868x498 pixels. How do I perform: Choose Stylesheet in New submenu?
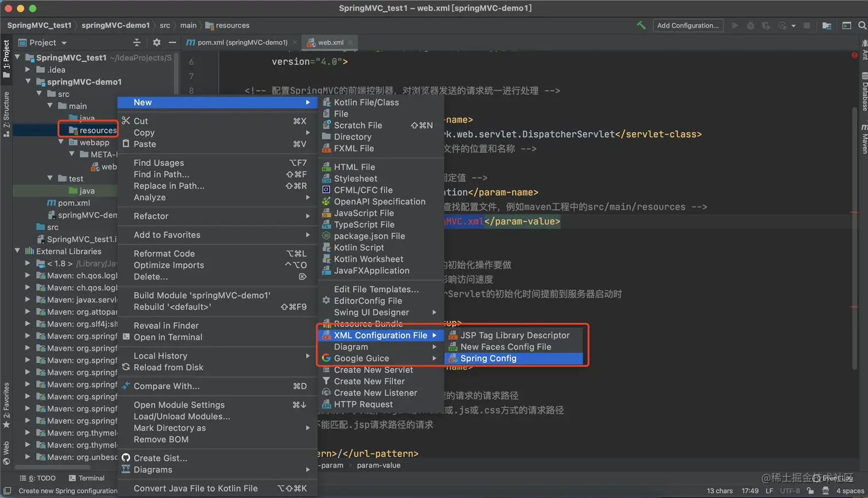tap(381, 178)
